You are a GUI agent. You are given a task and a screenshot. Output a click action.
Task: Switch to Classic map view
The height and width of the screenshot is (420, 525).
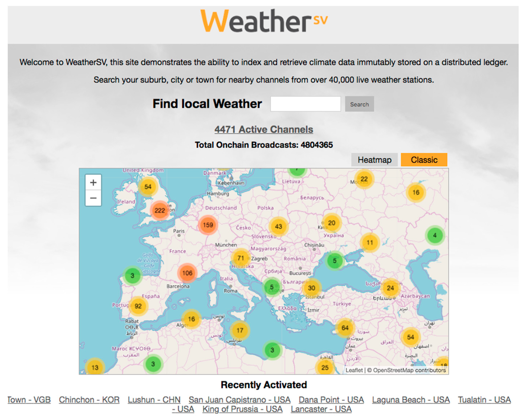[424, 160]
